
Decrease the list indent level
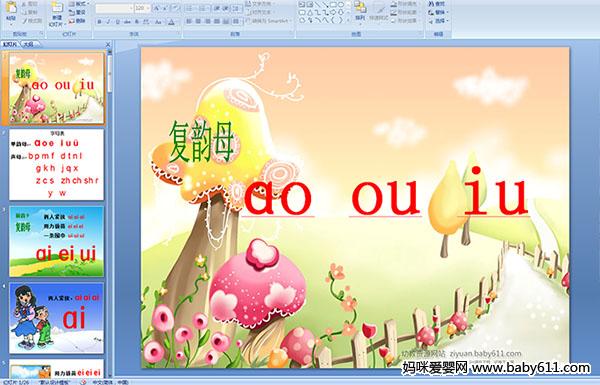click(217, 8)
